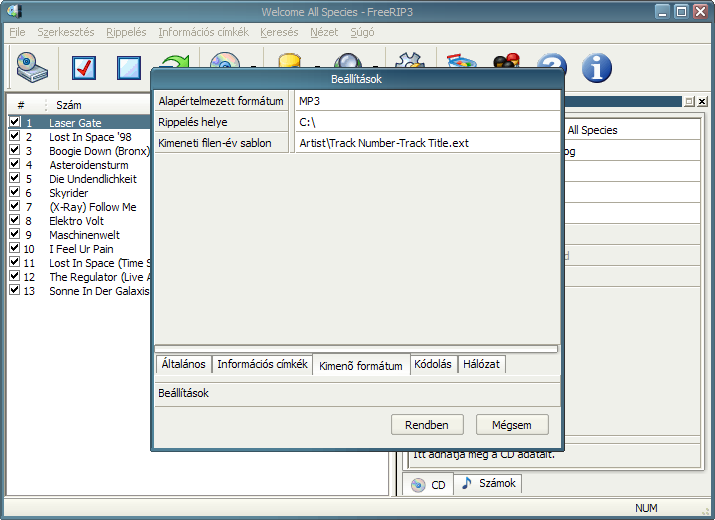Image resolution: width=715 pixels, height=520 pixels.
Task: Click the CD drive toolbar icon
Action: point(32,68)
